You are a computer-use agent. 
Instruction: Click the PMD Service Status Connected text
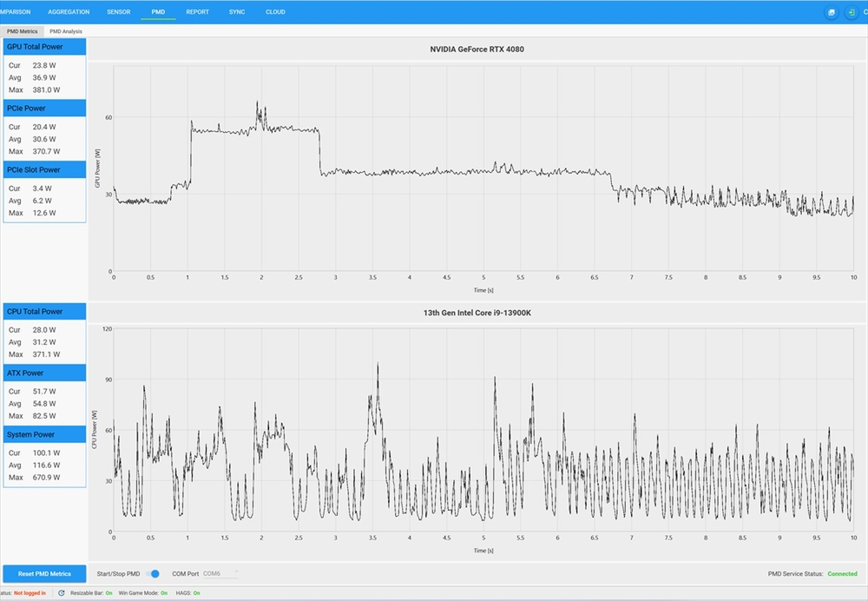842,574
